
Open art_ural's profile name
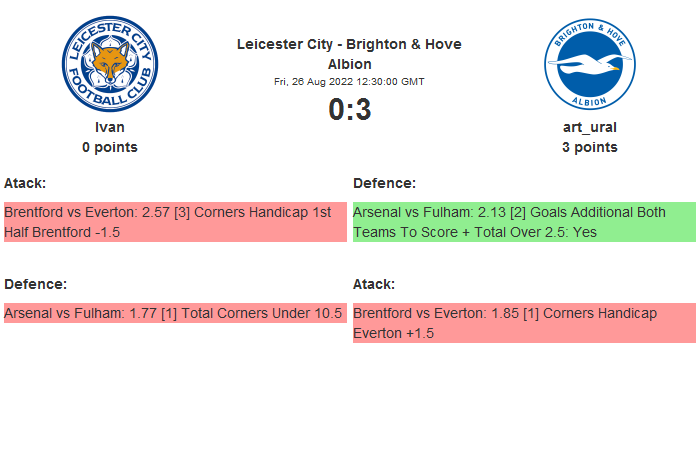[589, 127]
